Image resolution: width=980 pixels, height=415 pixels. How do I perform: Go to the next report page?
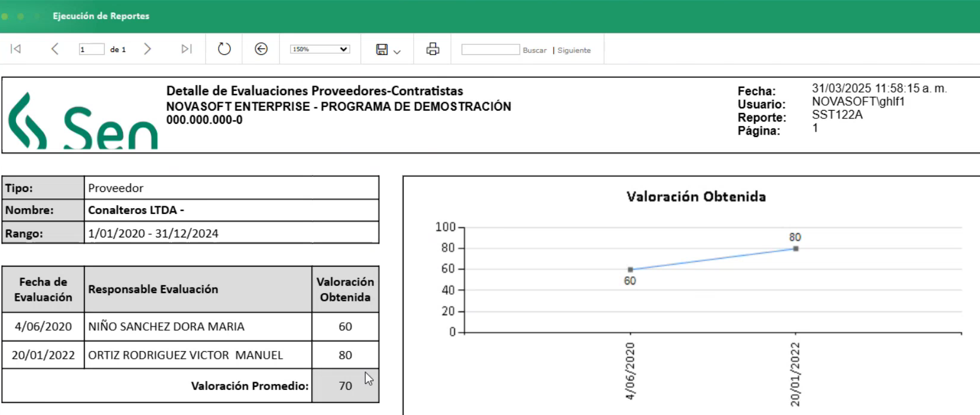pyautogui.click(x=148, y=49)
